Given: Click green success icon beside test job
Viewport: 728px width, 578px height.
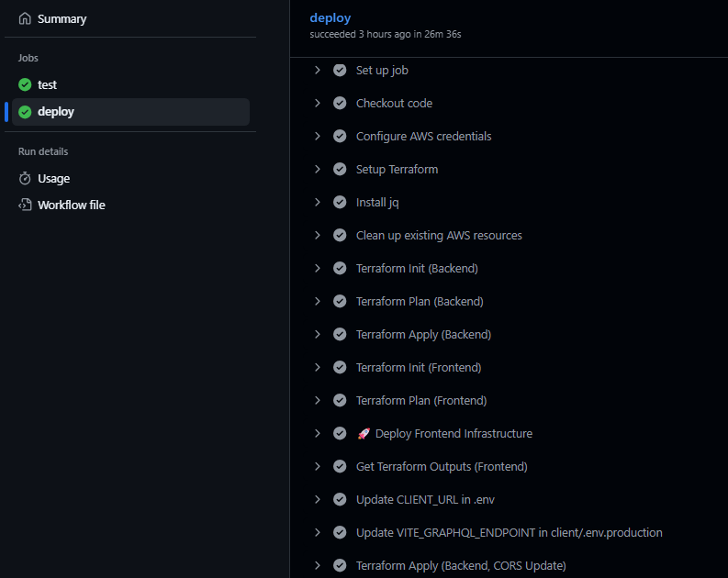Looking at the screenshot, I should coord(25,84).
